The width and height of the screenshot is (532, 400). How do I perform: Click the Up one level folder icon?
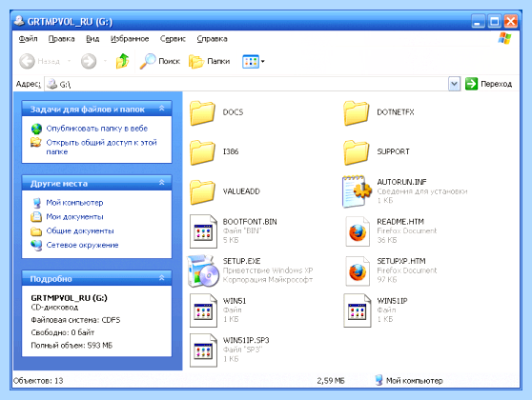pyautogui.click(x=122, y=61)
